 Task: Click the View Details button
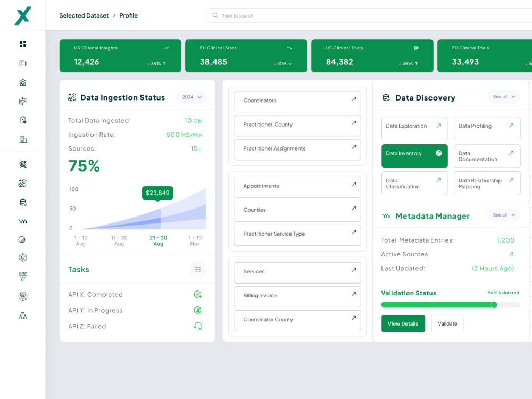tap(403, 323)
